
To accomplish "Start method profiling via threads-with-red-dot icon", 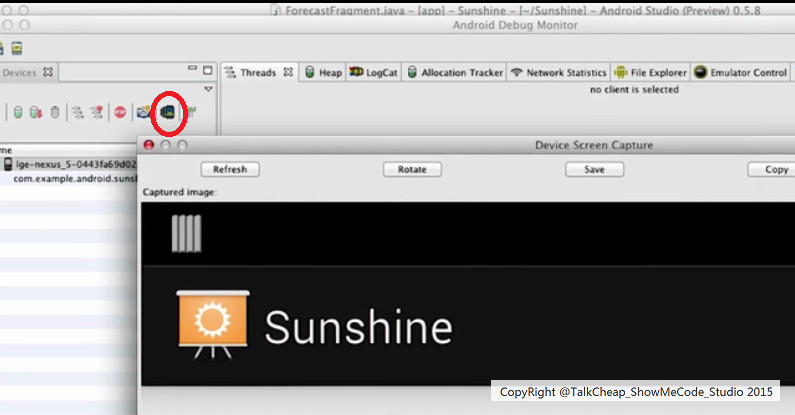I will click(x=97, y=112).
